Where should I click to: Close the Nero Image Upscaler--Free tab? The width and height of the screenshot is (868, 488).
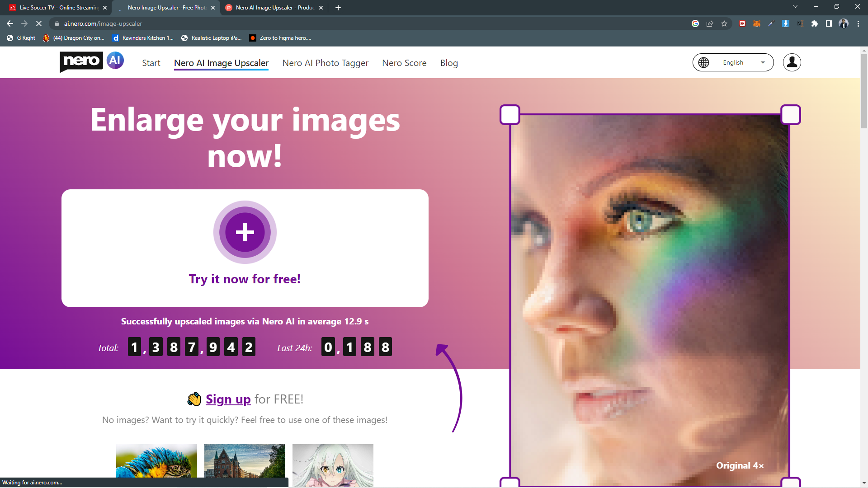pyautogui.click(x=213, y=8)
